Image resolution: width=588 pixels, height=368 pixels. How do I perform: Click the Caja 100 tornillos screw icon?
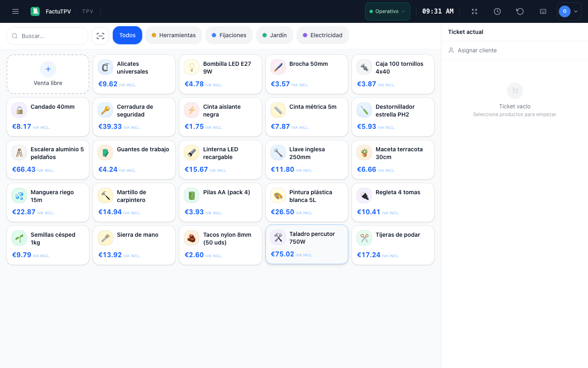coord(364,67)
